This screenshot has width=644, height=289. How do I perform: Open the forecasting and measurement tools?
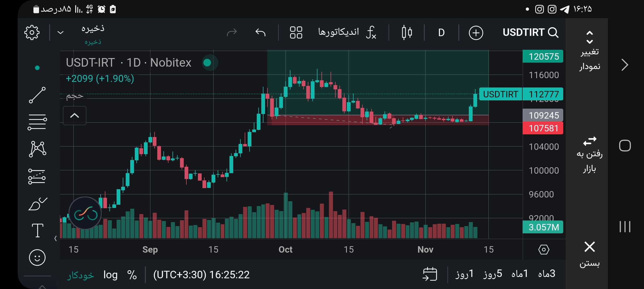(37, 176)
